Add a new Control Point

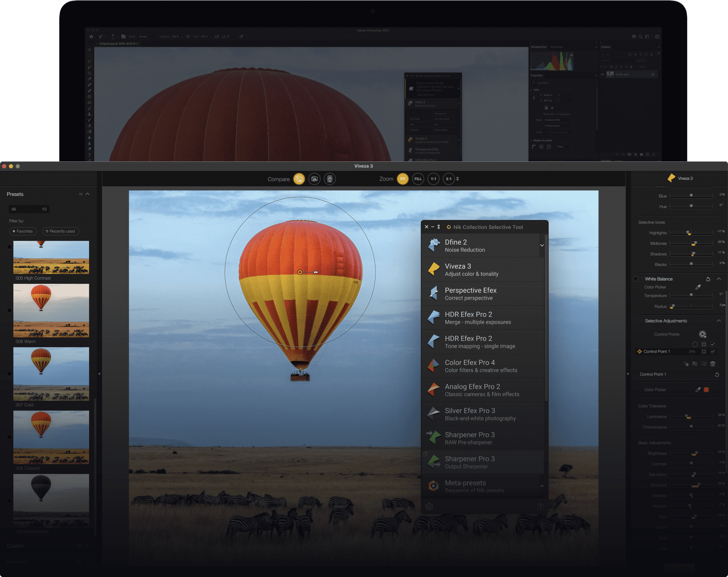tap(702, 334)
